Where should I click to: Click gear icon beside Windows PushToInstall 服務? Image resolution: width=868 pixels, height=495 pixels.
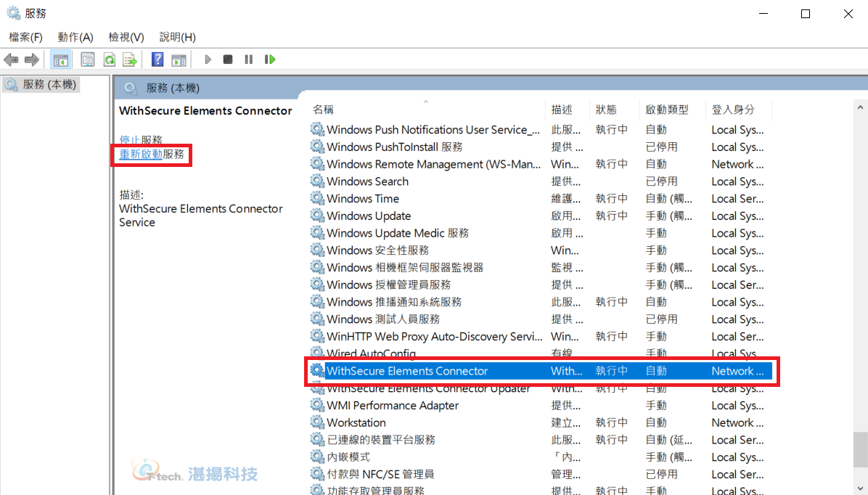coord(316,146)
